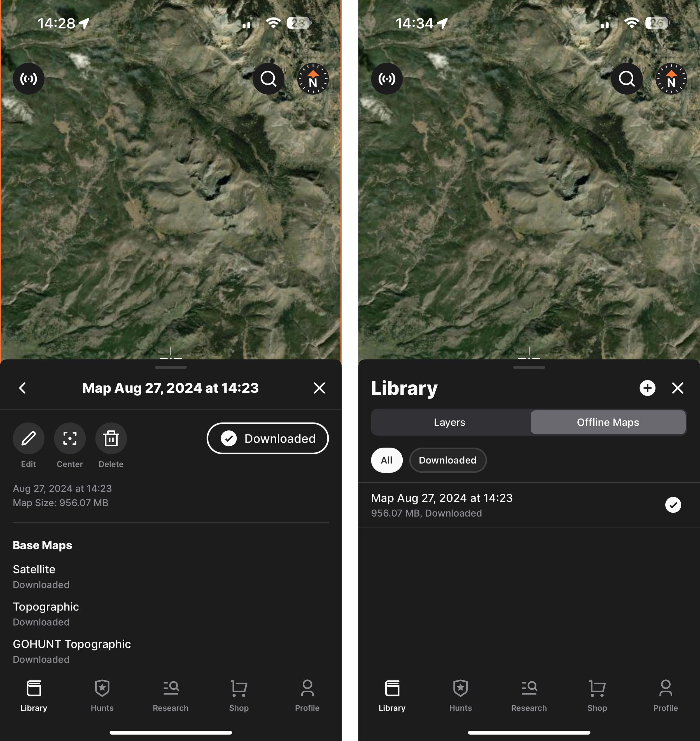Viewport: 700px width, 741px height.
Task: Tap the compass/orientation icon
Action: tap(312, 79)
